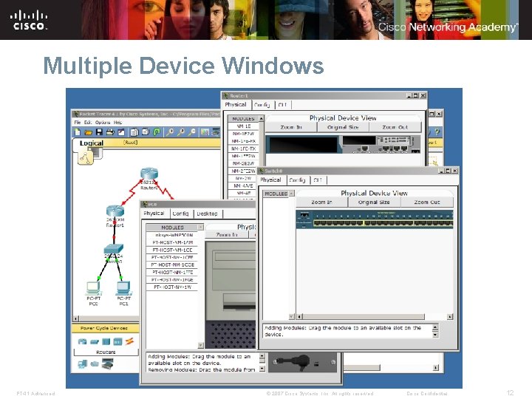532x399 pixels.
Task: Click Zoom In in the Router1 window
Action: (291, 127)
